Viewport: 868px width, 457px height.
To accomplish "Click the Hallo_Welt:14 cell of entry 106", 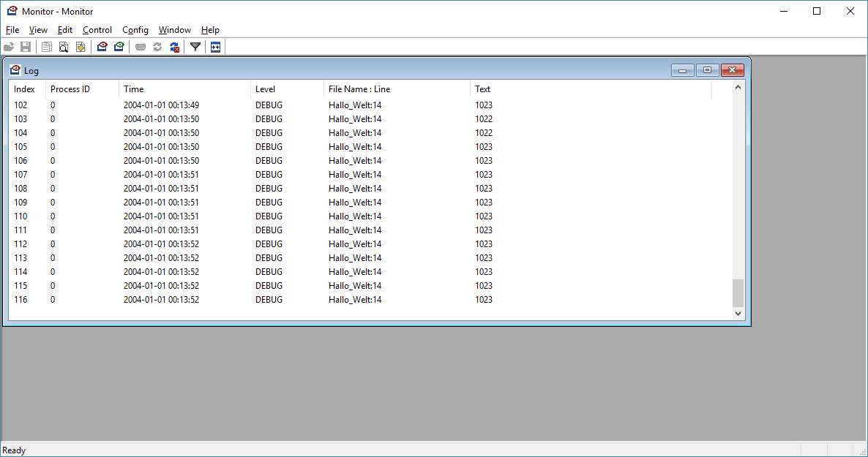I will pyautogui.click(x=355, y=160).
